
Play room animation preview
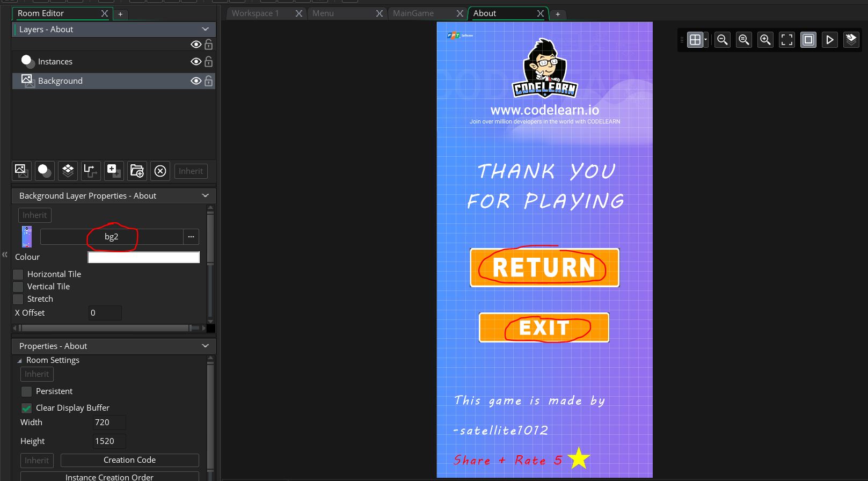tap(830, 40)
